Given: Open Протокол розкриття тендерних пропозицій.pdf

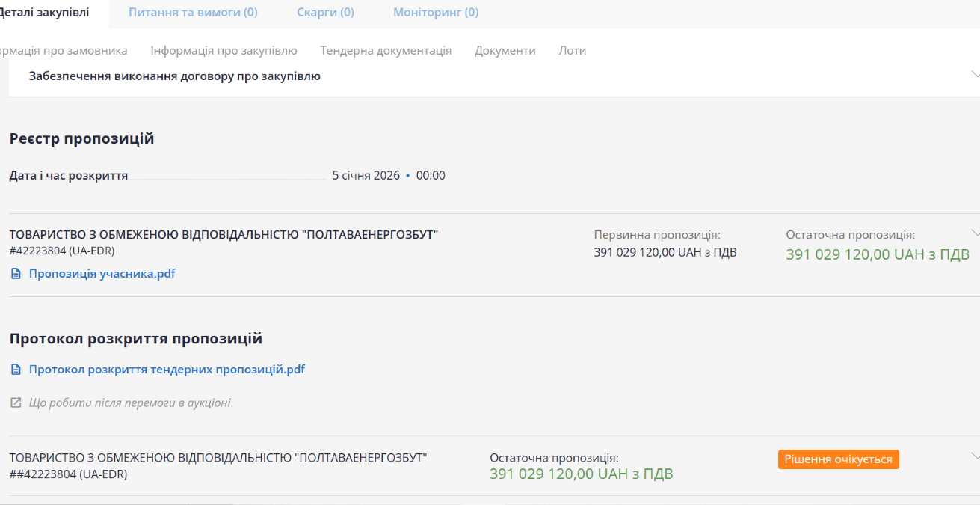Looking at the screenshot, I should pyautogui.click(x=167, y=370).
